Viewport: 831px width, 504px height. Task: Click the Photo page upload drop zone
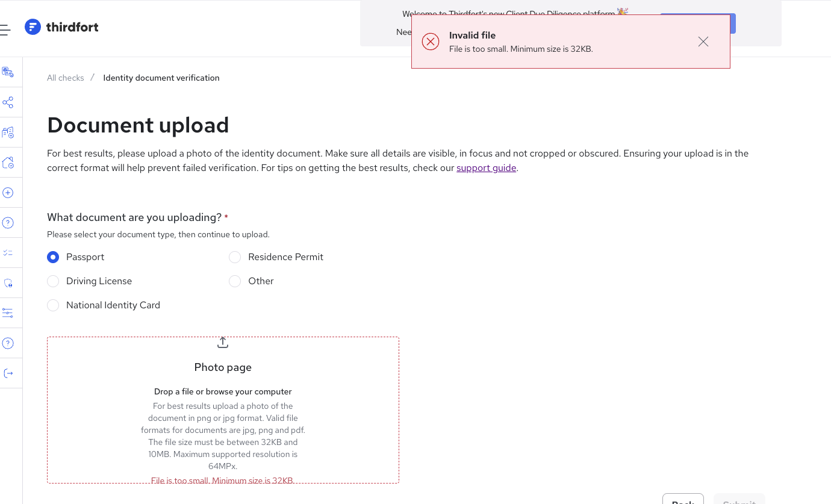(223, 410)
